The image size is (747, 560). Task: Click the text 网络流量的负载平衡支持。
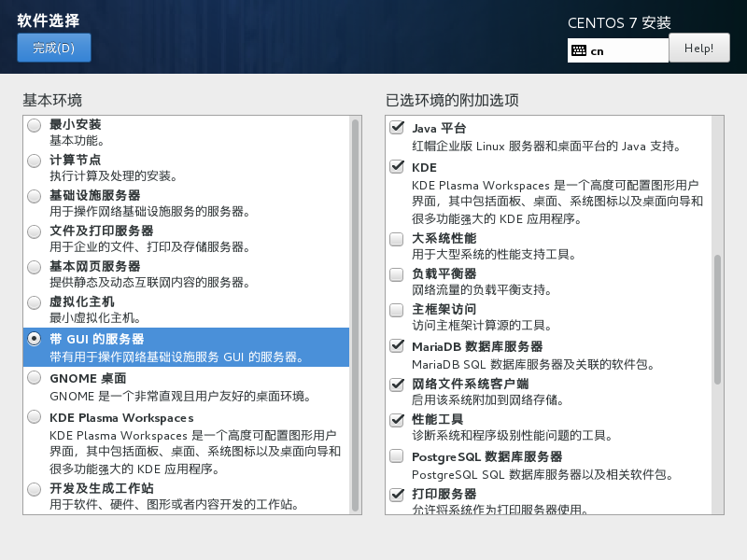pyautogui.click(x=482, y=290)
